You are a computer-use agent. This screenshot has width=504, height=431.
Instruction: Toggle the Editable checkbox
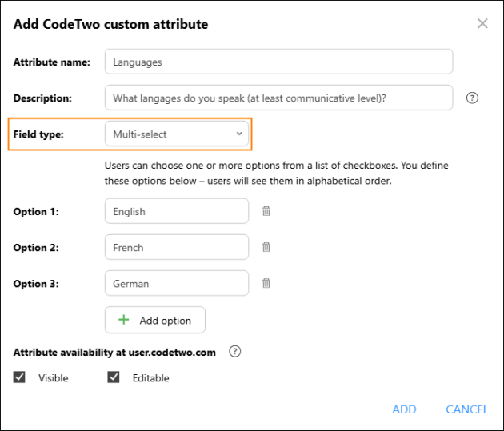click(114, 377)
